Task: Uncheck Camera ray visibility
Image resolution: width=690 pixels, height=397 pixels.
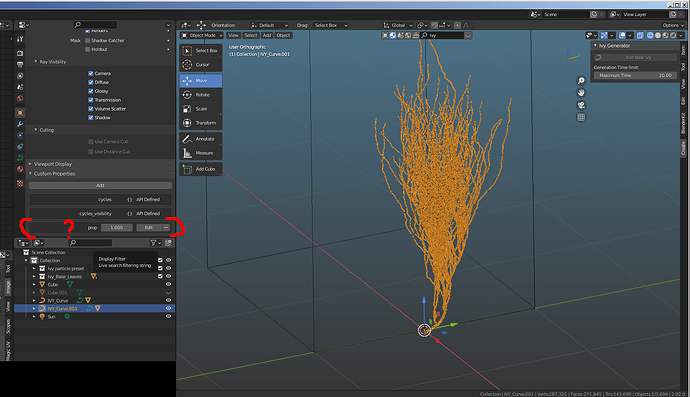Action: click(91, 74)
